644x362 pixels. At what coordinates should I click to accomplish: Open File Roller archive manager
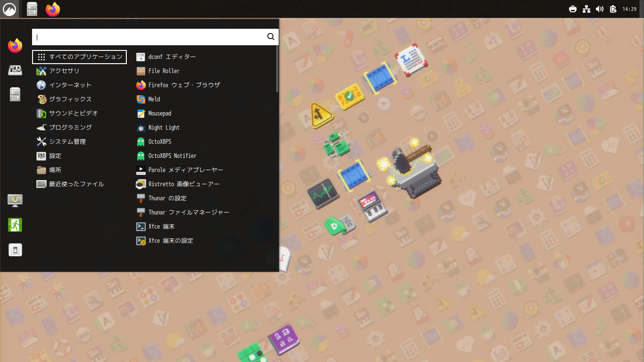[204, 71]
